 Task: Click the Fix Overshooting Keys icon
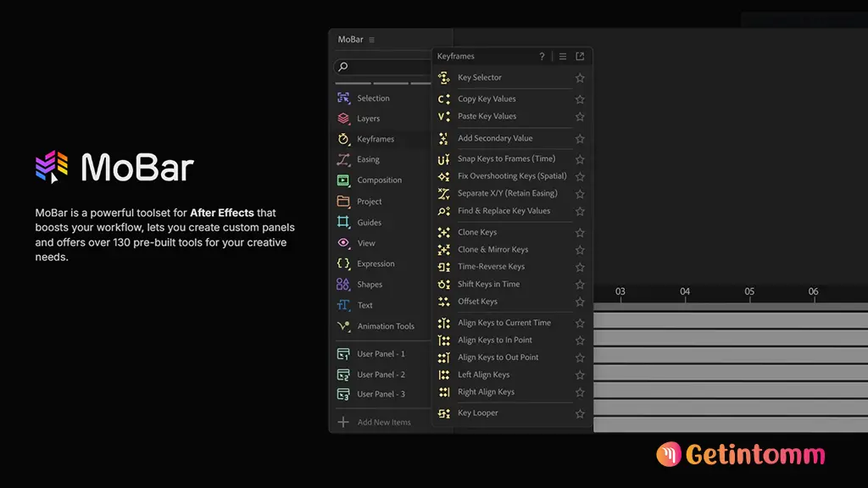tap(444, 176)
